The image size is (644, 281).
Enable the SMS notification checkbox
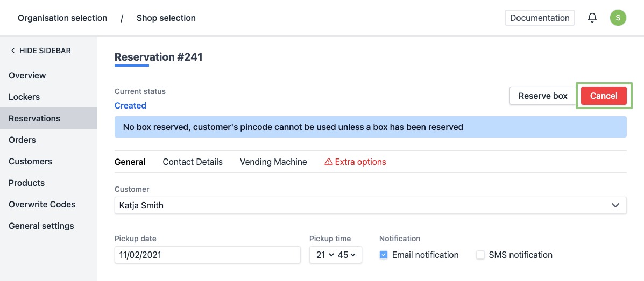(x=480, y=255)
